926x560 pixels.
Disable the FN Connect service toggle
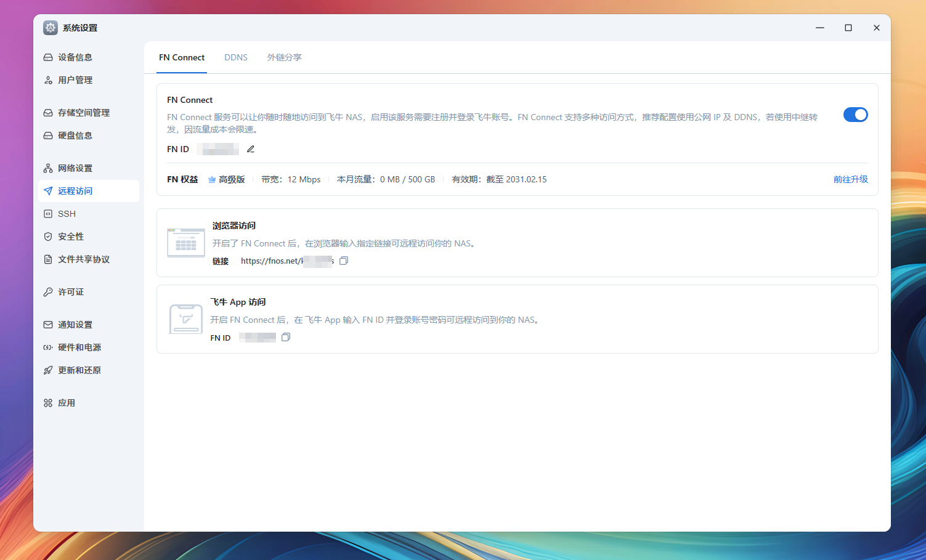855,115
